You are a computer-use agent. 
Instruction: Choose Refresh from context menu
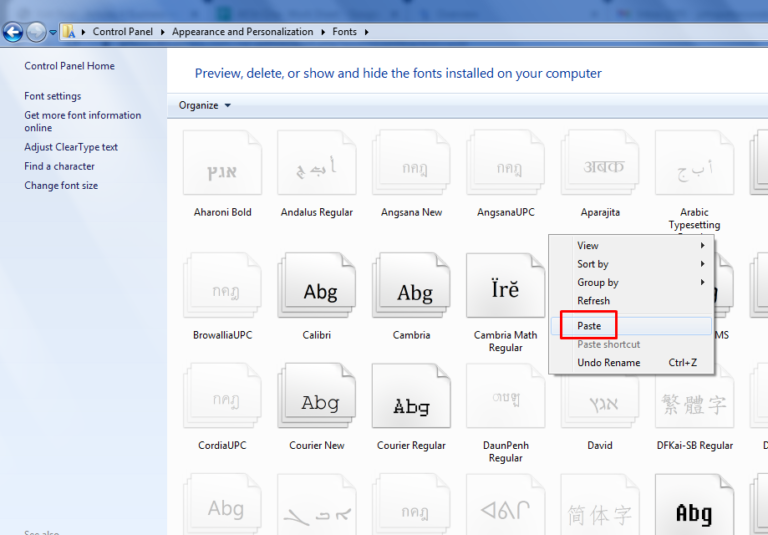coord(631,301)
